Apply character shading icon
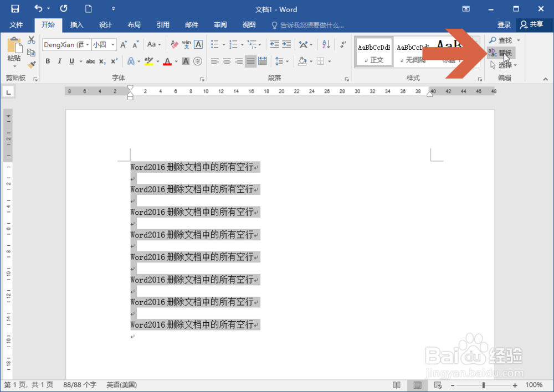The width and height of the screenshot is (554, 392). pyautogui.click(x=186, y=61)
